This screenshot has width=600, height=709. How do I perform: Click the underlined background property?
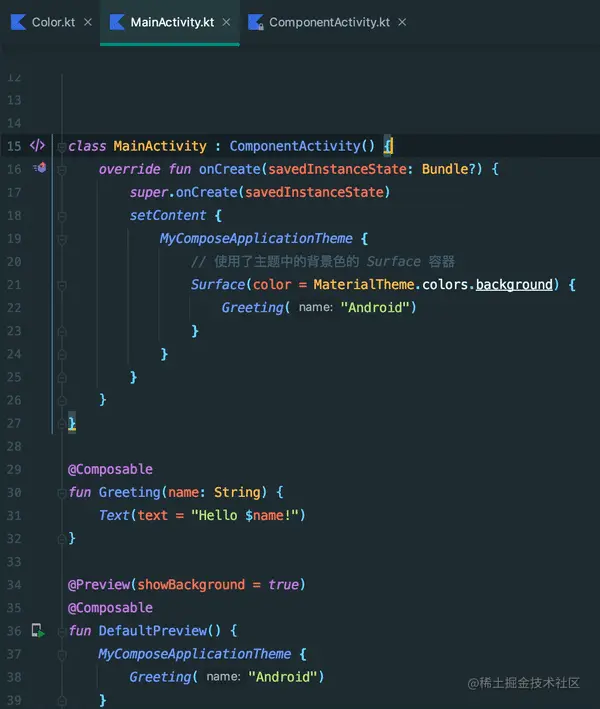[x=514, y=284]
